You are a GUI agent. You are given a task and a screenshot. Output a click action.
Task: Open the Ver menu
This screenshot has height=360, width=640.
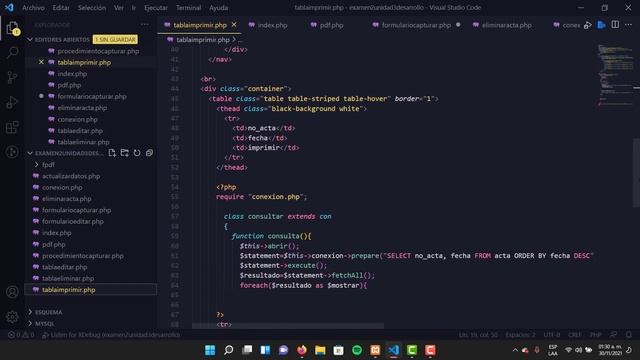click(x=119, y=8)
